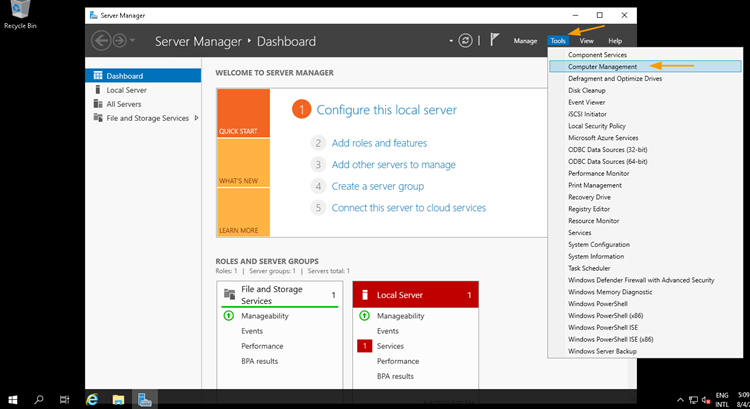Open Windows PowerShell ISE
Screen dimensions: 750x409
pos(603,328)
